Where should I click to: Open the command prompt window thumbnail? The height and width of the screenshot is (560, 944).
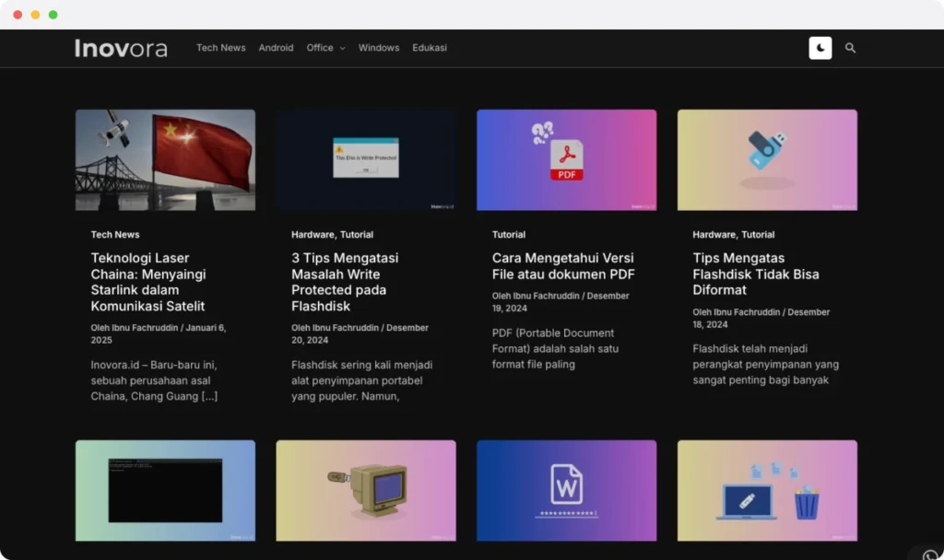pos(165,490)
